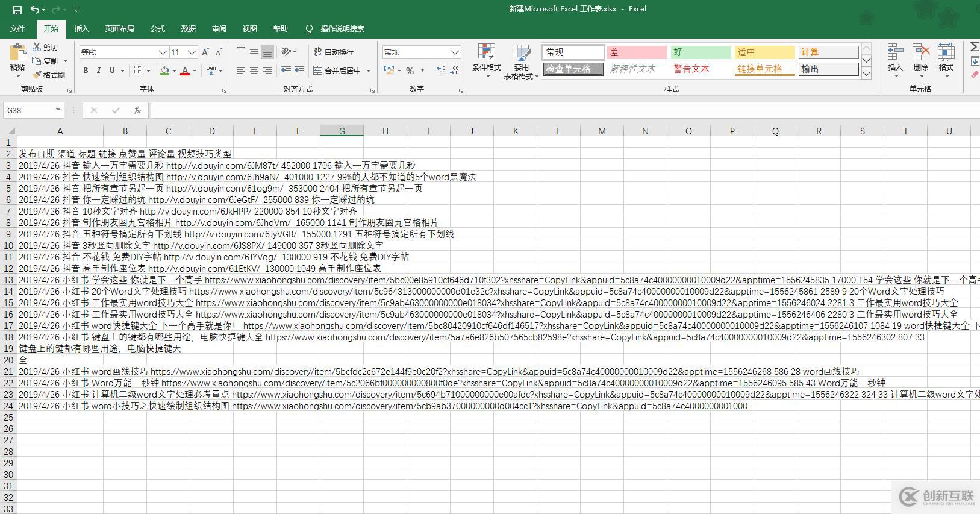Switch to the 视图 tab
This screenshot has width=980, height=514.
(x=249, y=29)
